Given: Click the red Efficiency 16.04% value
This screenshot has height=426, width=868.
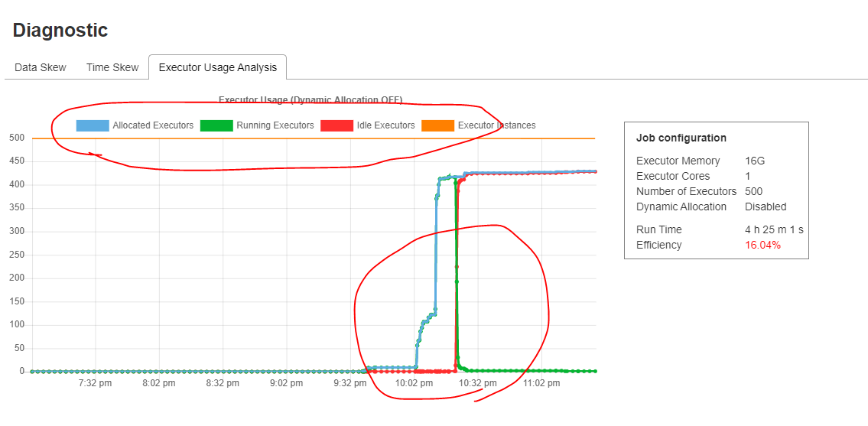Looking at the screenshot, I should click(762, 245).
